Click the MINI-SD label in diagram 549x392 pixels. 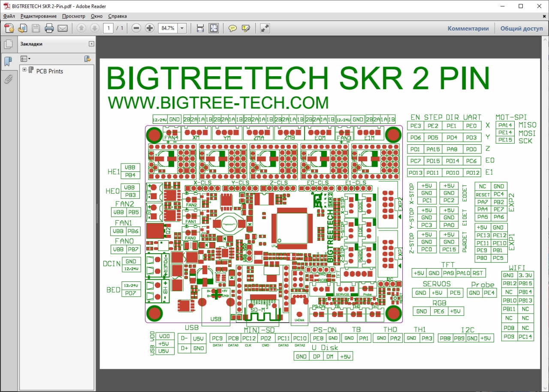(259, 330)
